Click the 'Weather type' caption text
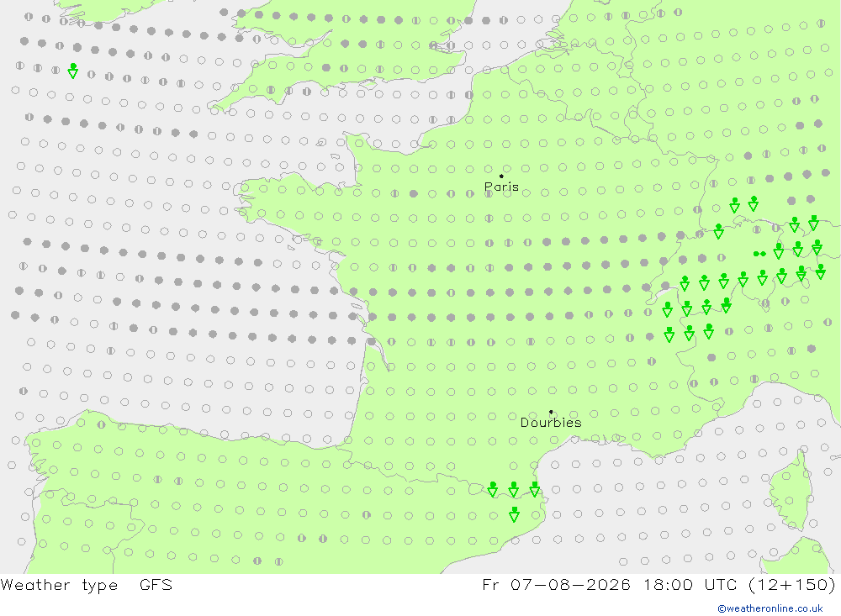841x616 pixels. pos(59,585)
